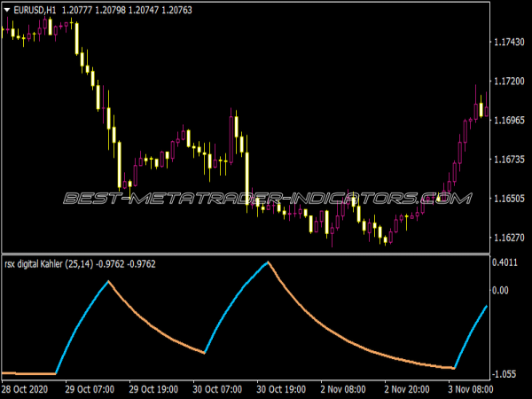
Task: Click the 3 Nov 08:00 time label
Action: [471, 389]
